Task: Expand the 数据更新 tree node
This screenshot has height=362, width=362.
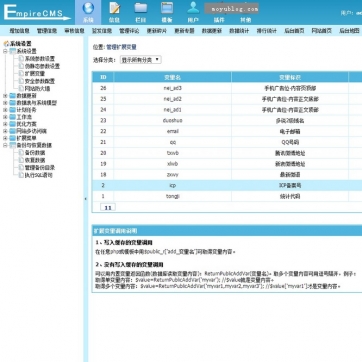Action: coord(5,96)
